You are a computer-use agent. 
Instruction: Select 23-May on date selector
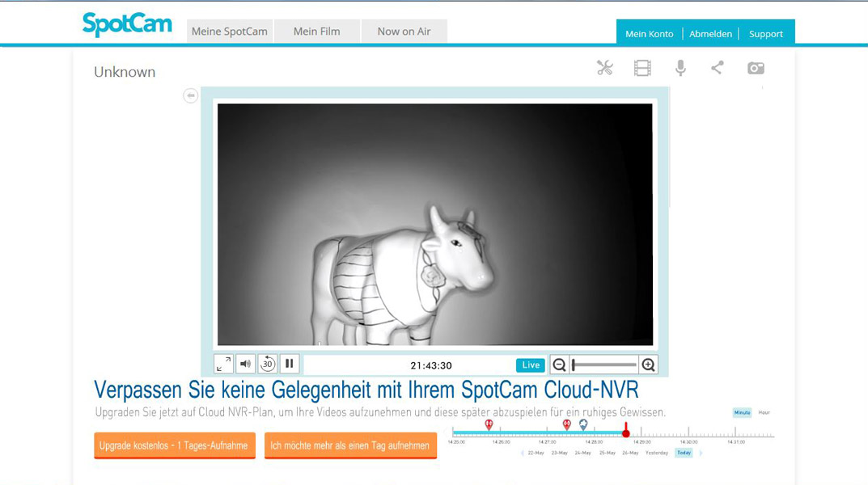(x=559, y=453)
